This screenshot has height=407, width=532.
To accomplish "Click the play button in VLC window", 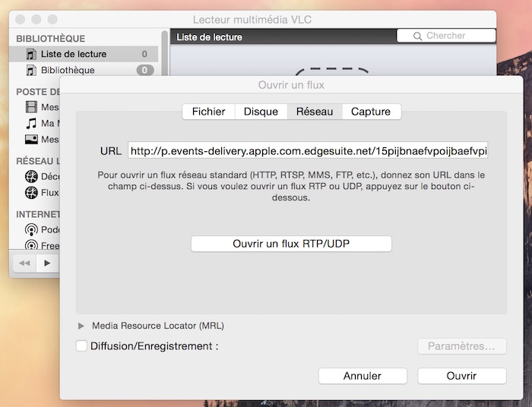I will point(47,263).
